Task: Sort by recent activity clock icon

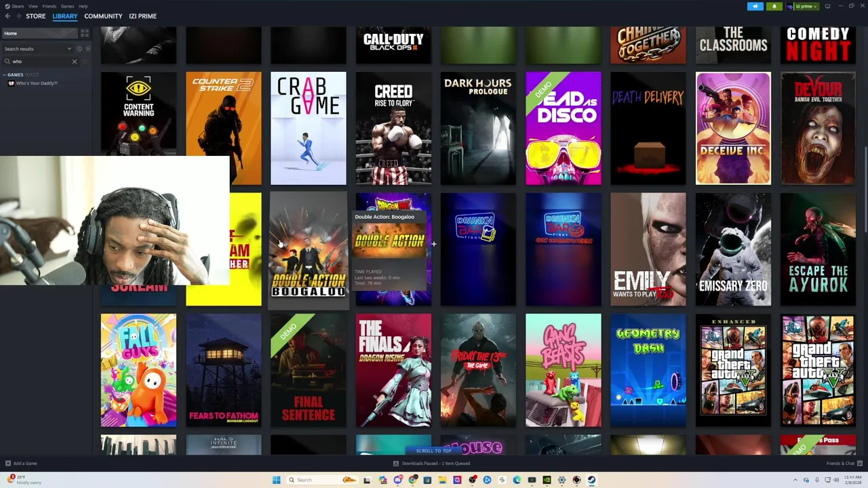Action: 79,49
